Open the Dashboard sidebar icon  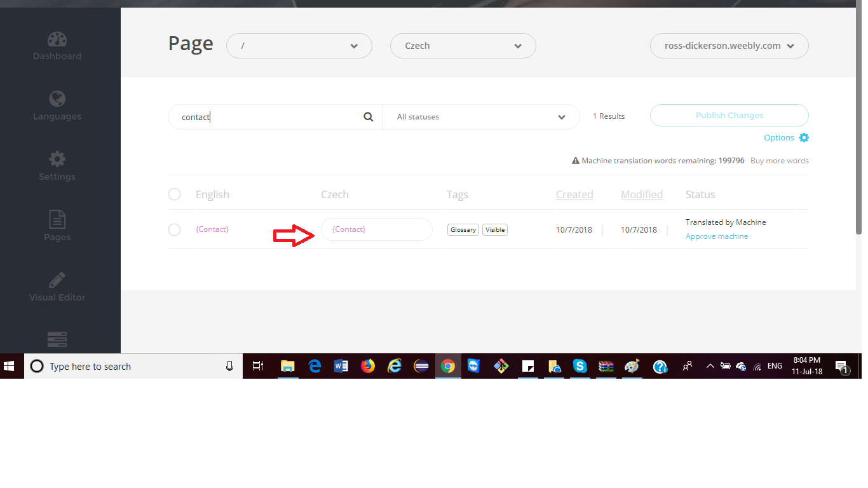tap(57, 40)
